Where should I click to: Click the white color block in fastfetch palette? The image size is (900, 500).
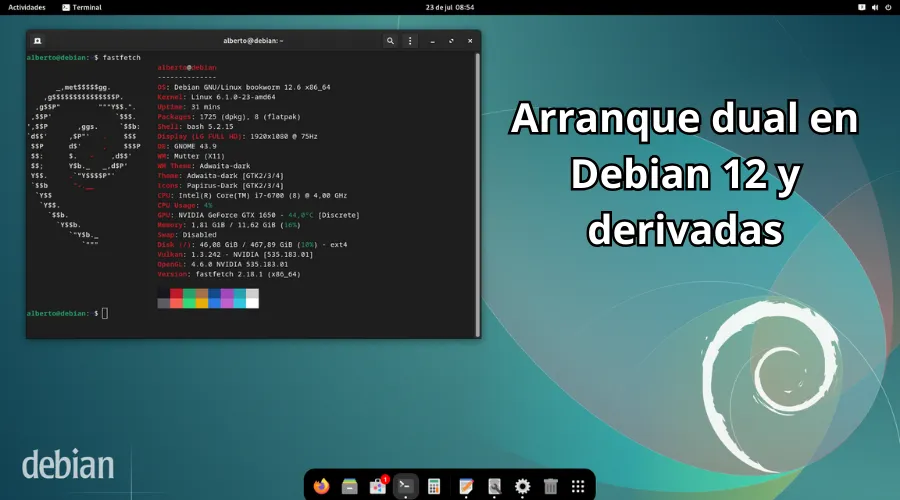(x=253, y=304)
